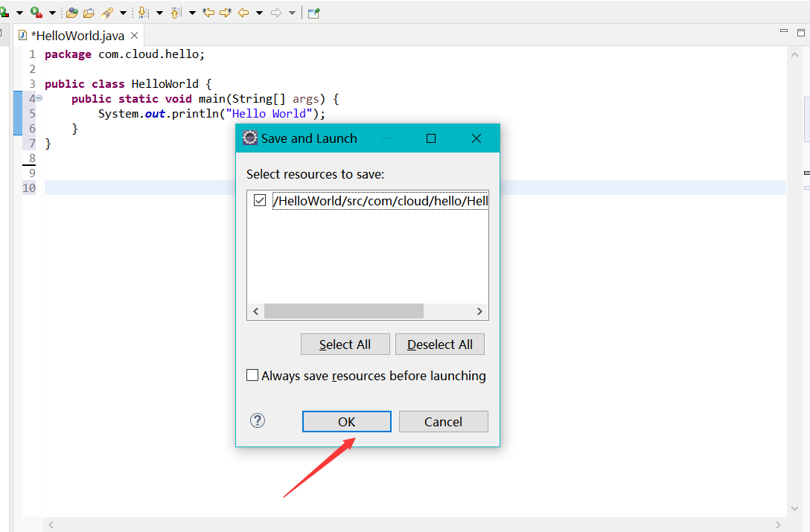Image resolution: width=810 pixels, height=532 pixels.
Task: Click "main(String[]" on line 4
Action: [242, 99]
